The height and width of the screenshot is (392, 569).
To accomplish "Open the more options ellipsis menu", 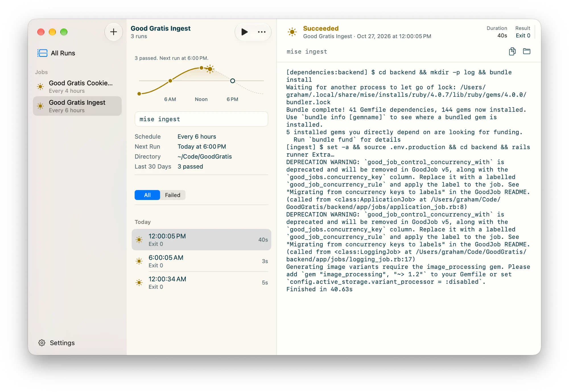I will [x=261, y=32].
